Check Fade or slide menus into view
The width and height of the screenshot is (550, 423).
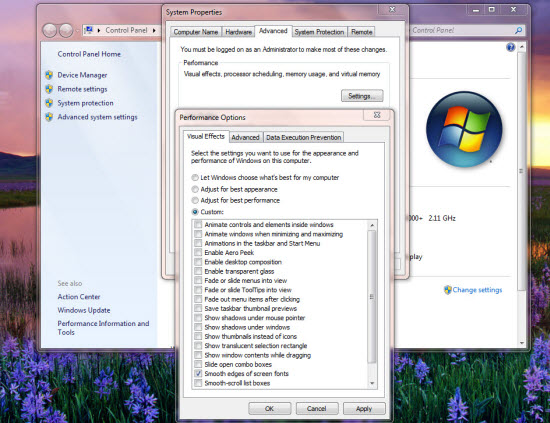[x=198, y=280]
